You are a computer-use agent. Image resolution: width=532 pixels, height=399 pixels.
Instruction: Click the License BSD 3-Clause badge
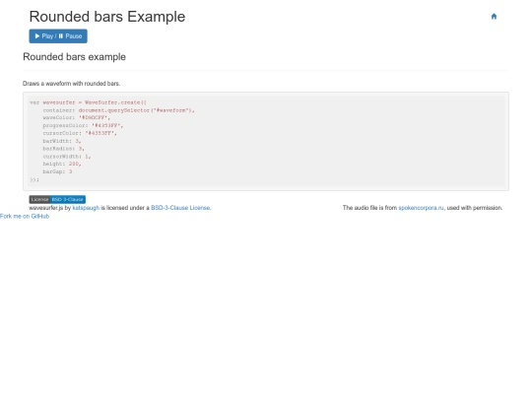(x=57, y=199)
